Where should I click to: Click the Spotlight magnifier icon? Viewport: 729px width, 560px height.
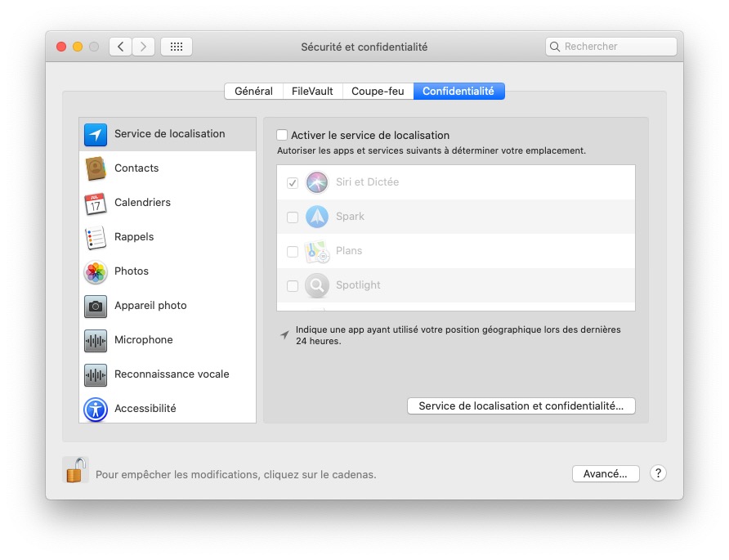click(x=317, y=285)
